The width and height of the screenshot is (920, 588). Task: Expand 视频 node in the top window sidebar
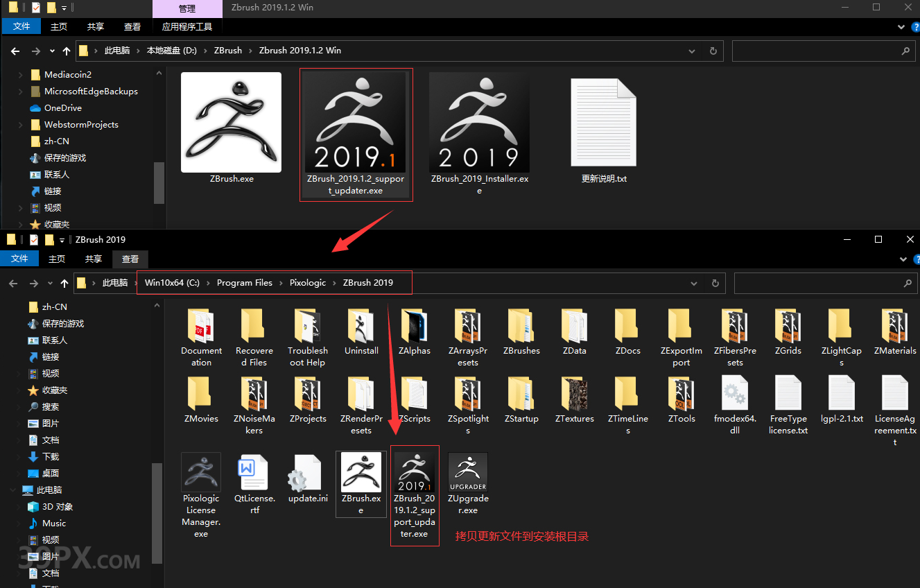[21, 207]
